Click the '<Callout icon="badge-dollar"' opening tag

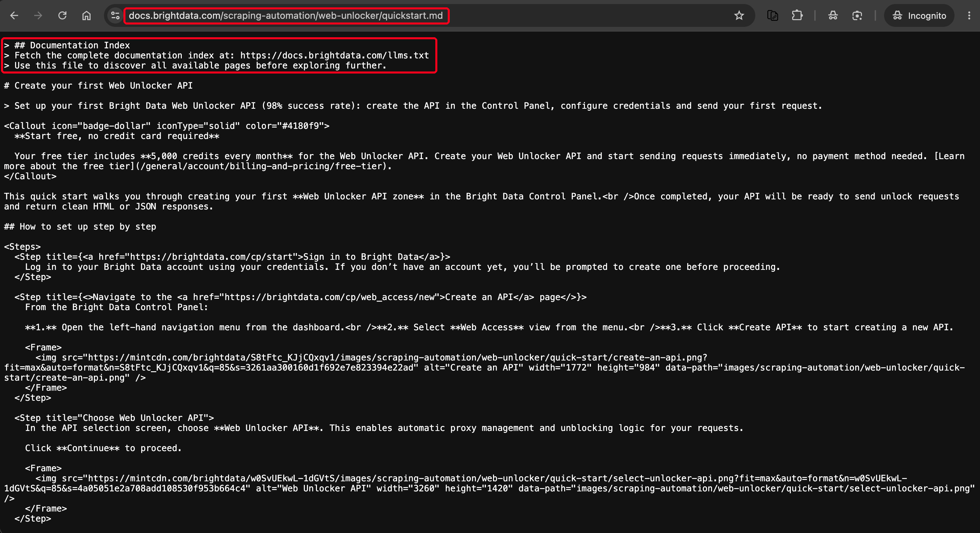[77, 126]
